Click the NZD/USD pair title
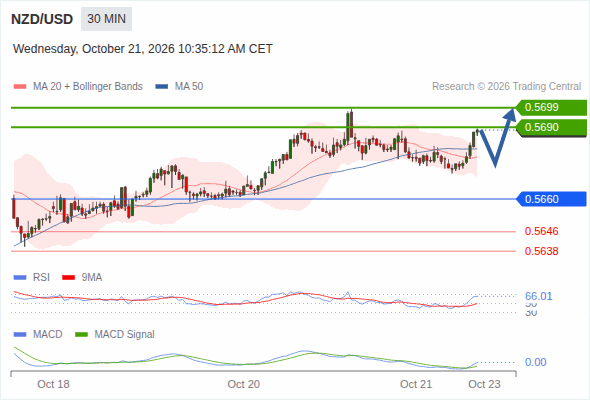This screenshot has height=400, width=590. click(x=42, y=19)
